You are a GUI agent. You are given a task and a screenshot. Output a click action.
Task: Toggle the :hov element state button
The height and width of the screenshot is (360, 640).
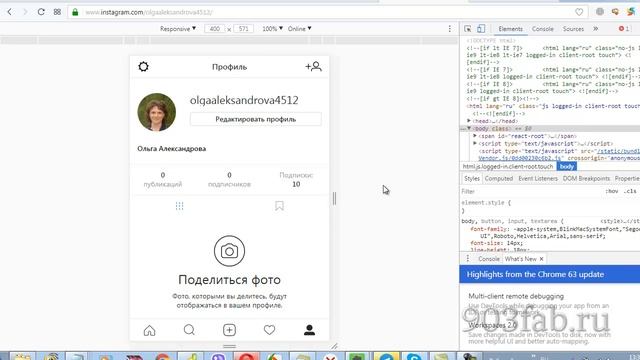tap(611, 191)
